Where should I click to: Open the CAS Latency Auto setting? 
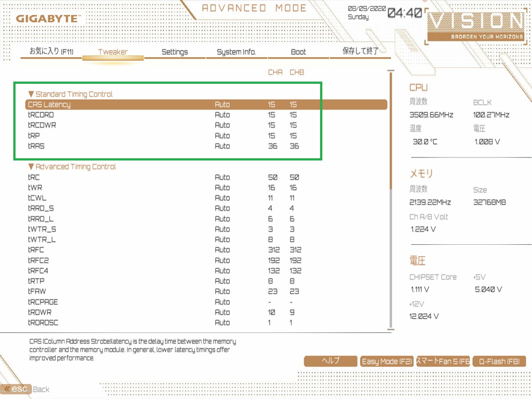tap(222, 105)
